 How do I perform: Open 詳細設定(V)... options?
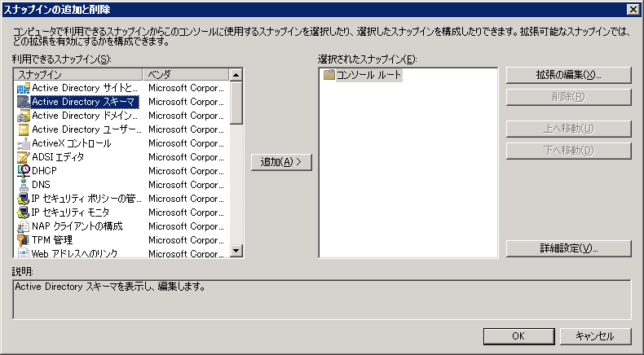click(x=569, y=248)
